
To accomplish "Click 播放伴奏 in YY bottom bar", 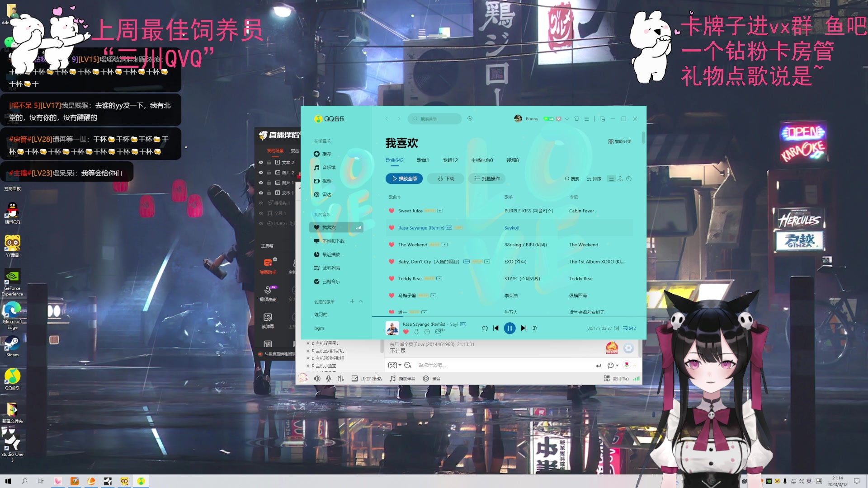I will point(402,379).
